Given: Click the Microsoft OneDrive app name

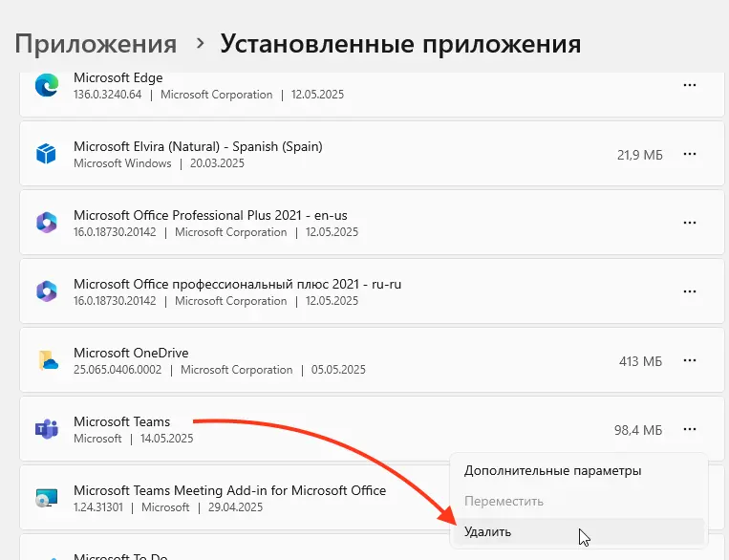Looking at the screenshot, I should pyautogui.click(x=131, y=353).
